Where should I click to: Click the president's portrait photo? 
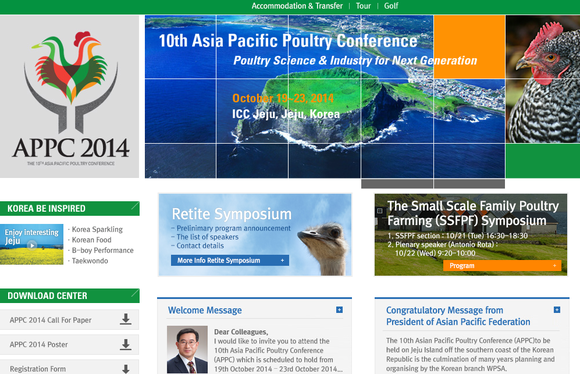pos(187,349)
